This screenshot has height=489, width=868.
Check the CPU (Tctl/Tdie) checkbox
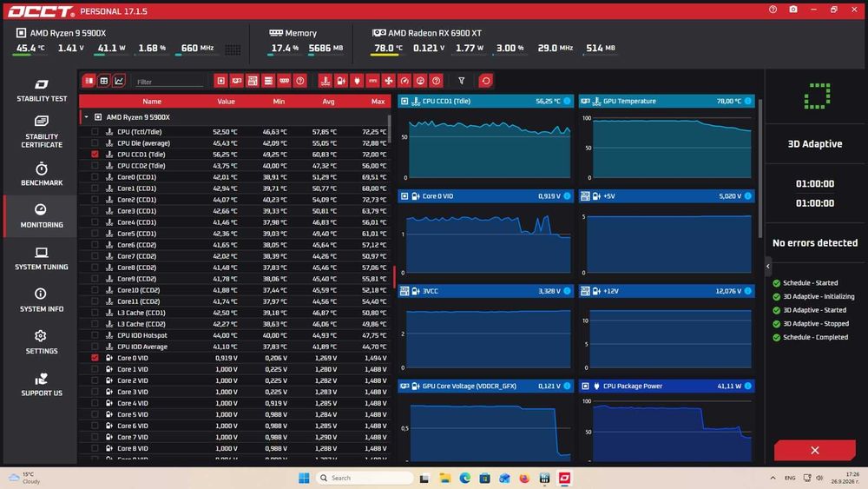click(95, 132)
